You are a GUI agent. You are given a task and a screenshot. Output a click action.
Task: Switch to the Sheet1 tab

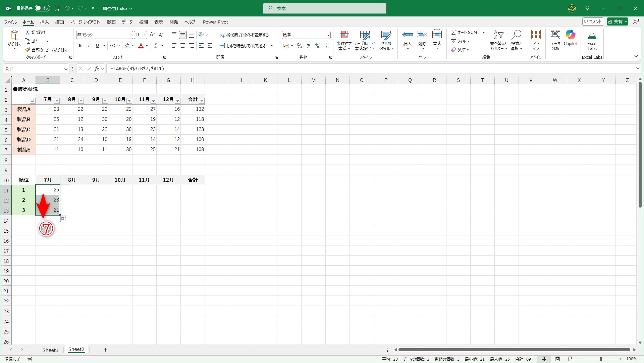click(x=50, y=350)
